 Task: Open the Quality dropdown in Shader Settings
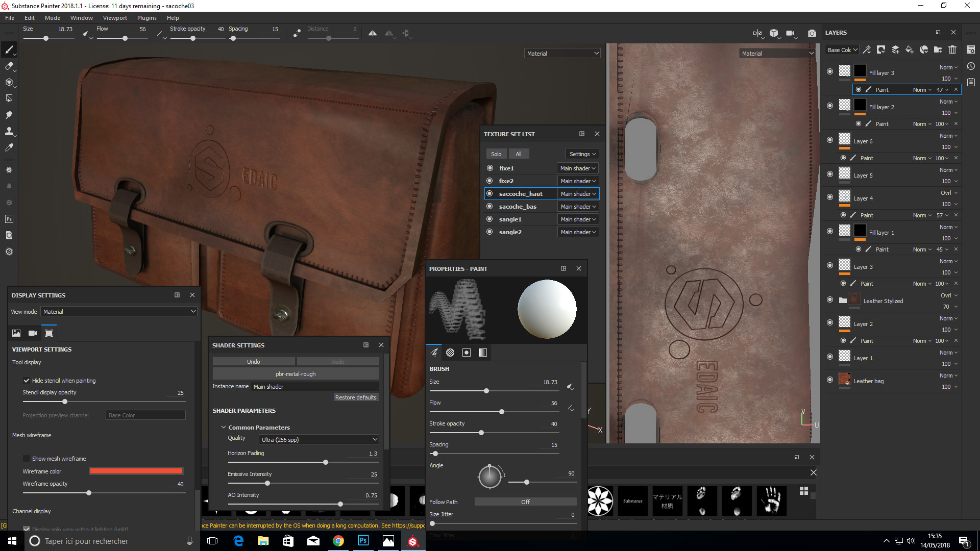(x=319, y=439)
